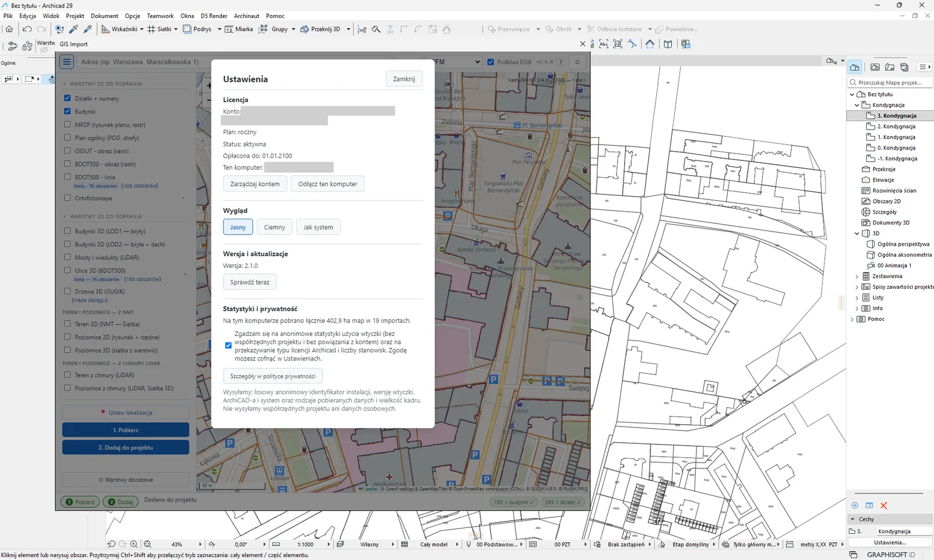The width and height of the screenshot is (934, 560).
Task: Switch to the View Map icon
Action: pyautogui.click(x=875, y=67)
